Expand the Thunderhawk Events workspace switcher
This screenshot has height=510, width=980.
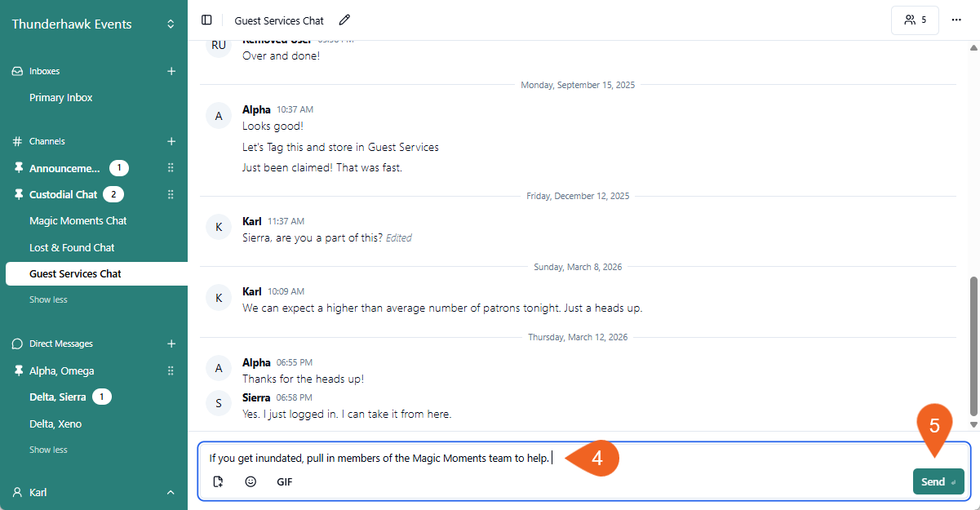coord(171,24)
